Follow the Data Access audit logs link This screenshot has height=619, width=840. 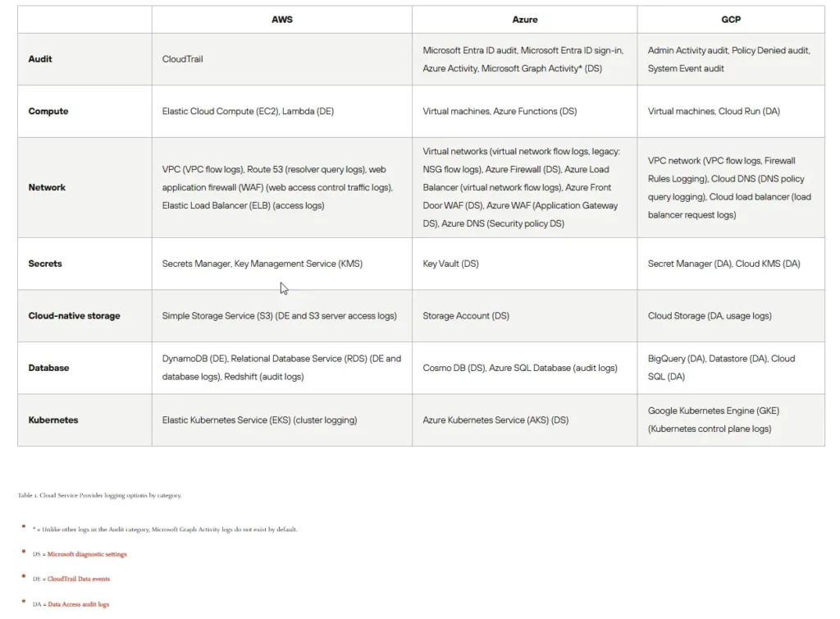coord(78,604)
